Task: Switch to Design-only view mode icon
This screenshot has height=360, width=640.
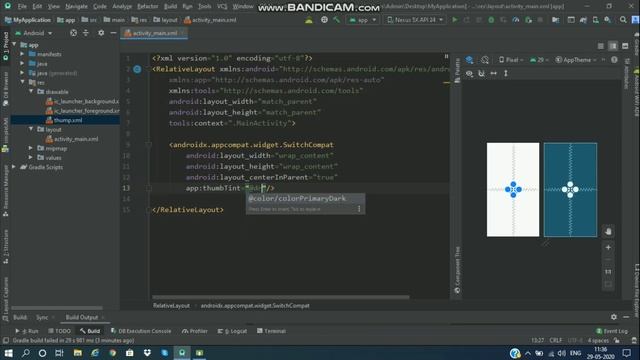Action: (625, 46)
